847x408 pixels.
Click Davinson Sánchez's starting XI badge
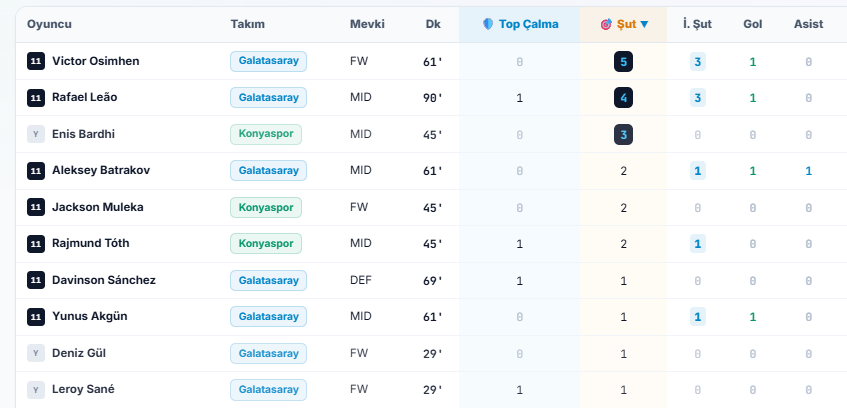(x=36, y=280)
